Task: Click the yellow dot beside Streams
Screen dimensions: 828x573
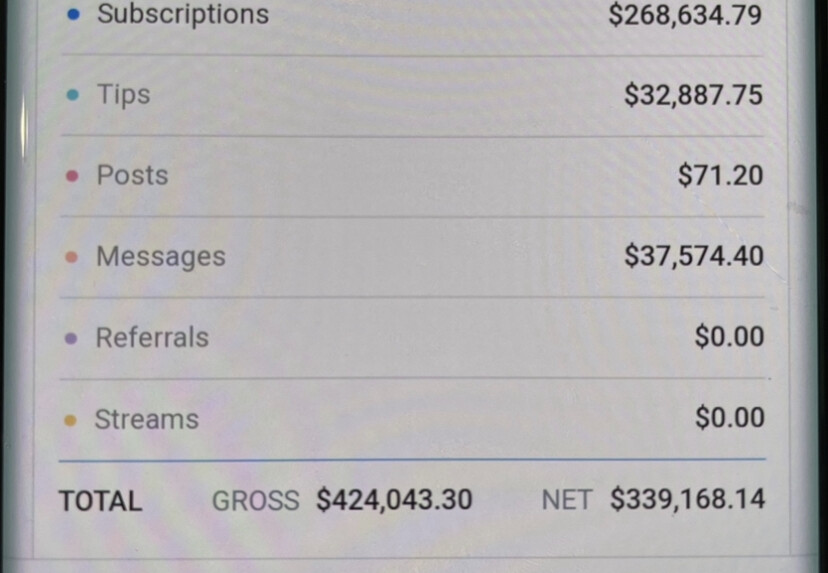Action: coord(70,420)
